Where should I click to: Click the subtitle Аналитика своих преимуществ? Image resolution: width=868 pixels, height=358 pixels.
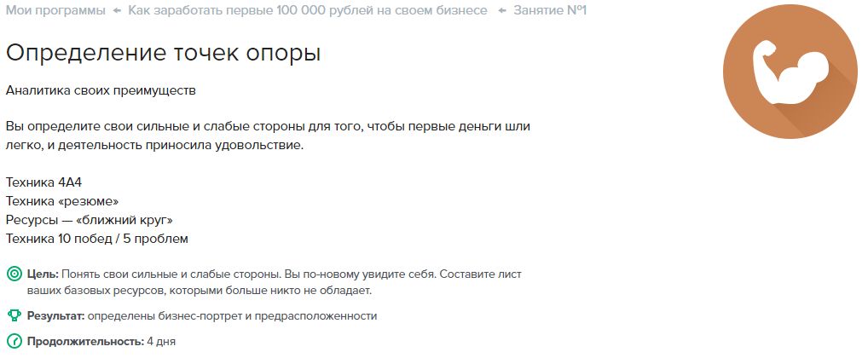[101, 90]
